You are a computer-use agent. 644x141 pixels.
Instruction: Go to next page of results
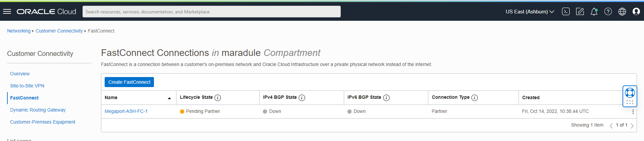point(632,126)
